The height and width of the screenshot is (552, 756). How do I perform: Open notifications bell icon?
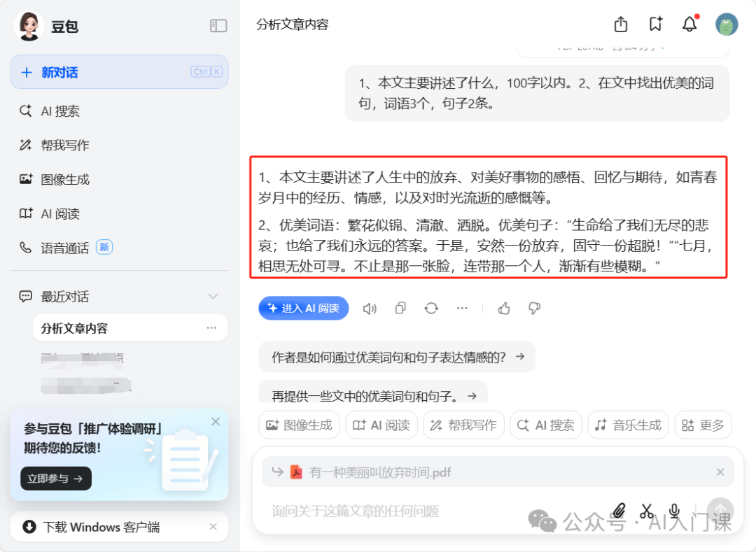[x=689, y=24]
